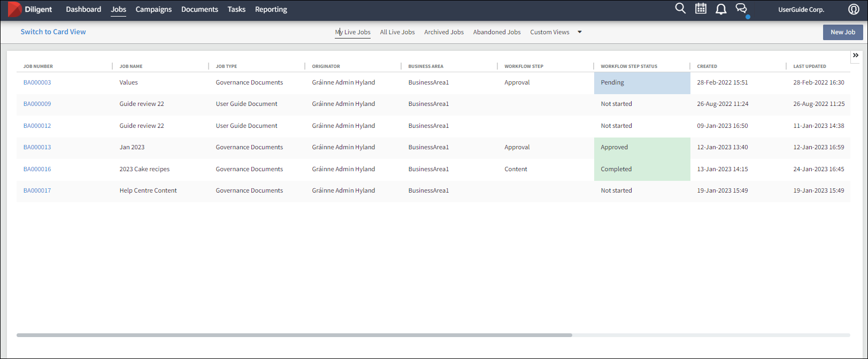Expand side panel with double chevron
This screenshot has height=359, width=868.
[x=856, y=56]
